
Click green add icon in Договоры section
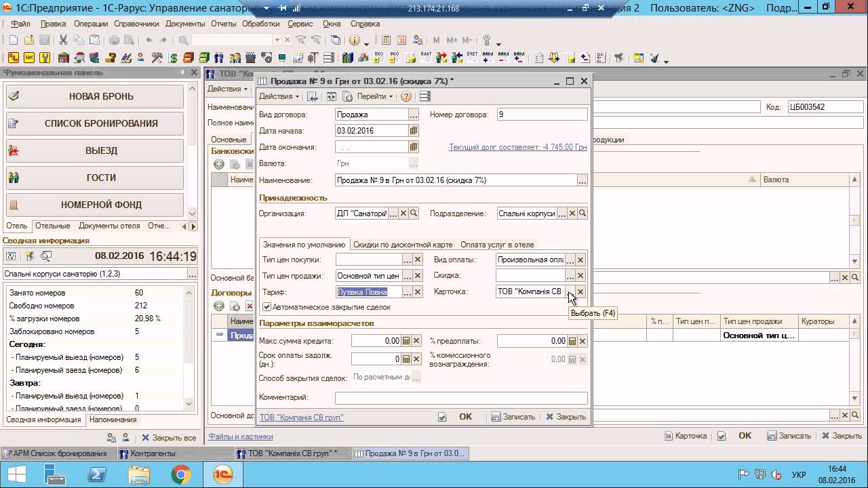[219, 306]
